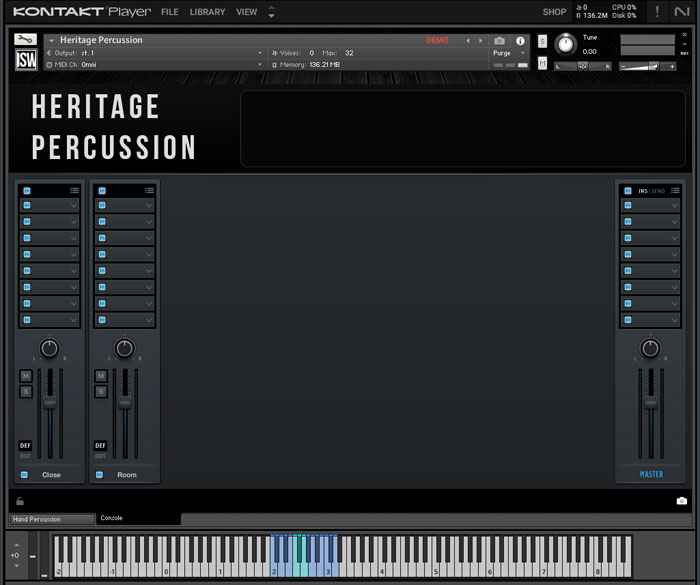Click the aux plus button in header
The image size is (700, 585).
672,67
